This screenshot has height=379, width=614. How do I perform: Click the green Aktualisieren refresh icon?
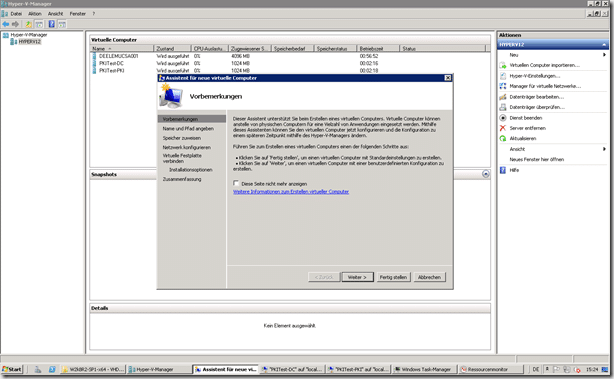503,138
